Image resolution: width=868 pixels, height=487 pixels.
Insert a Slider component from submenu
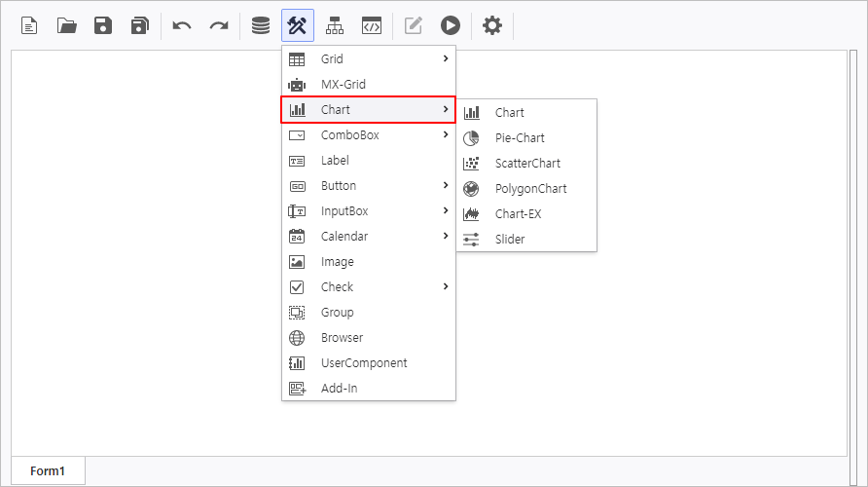click(510, 240)
